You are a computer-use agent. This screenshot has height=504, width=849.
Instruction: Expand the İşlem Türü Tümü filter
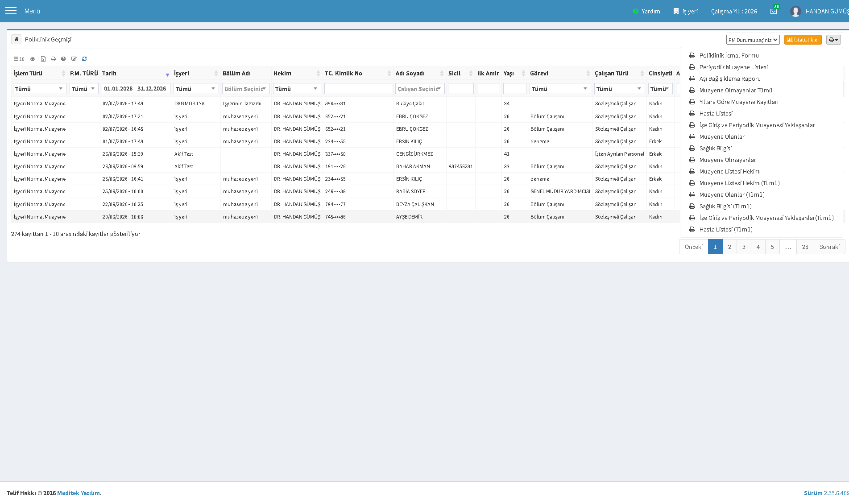click(40, 89)
